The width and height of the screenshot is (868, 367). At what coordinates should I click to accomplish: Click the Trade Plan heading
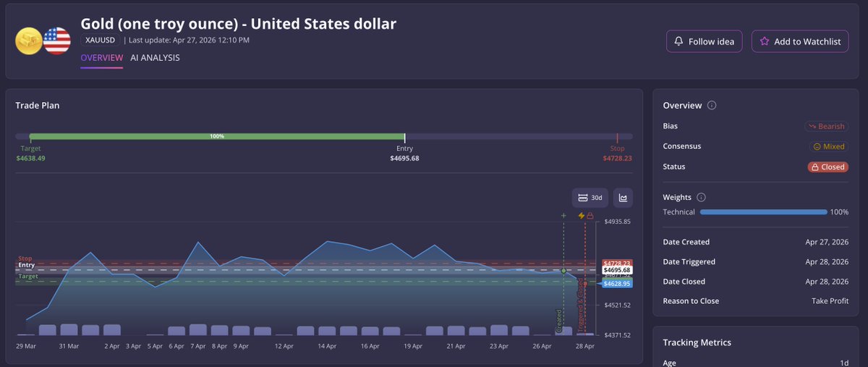point(38,106)
